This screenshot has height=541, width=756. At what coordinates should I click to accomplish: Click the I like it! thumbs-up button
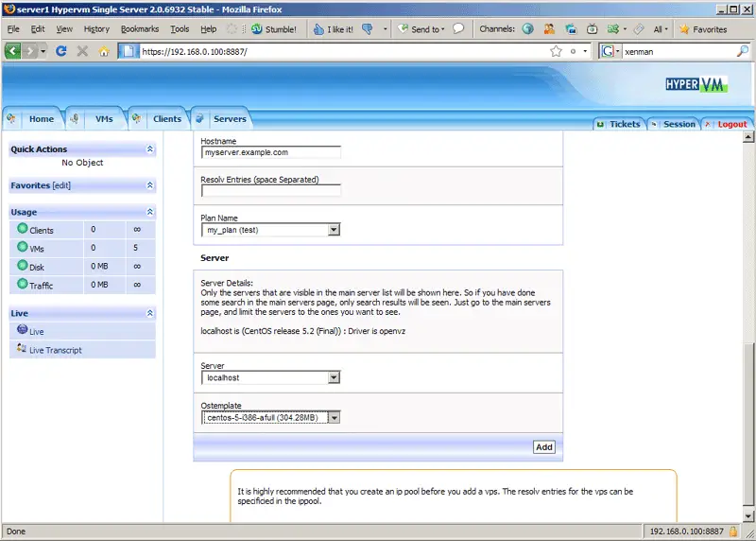click(334, 29)
